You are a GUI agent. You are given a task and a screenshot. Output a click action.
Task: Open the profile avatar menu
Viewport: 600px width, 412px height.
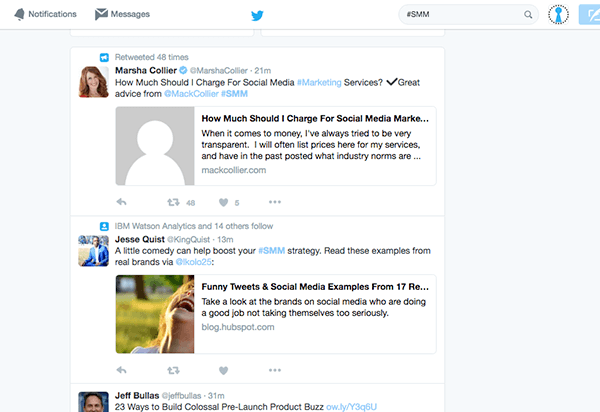tap(558, 15)
